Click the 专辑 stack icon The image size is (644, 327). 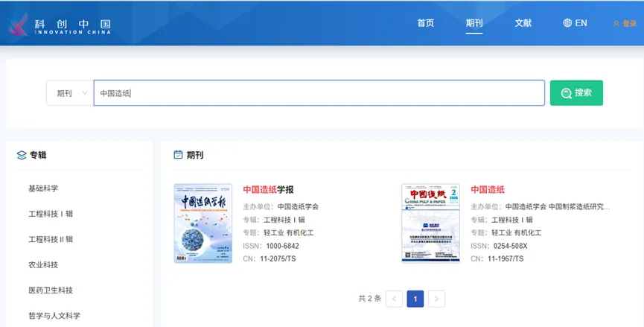pos(22,155)
